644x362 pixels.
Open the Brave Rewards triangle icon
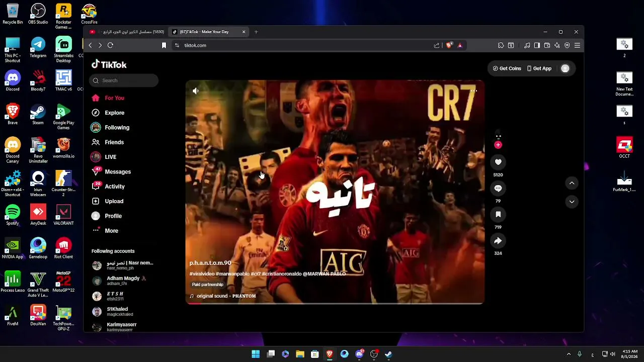[x=459, y=45]
